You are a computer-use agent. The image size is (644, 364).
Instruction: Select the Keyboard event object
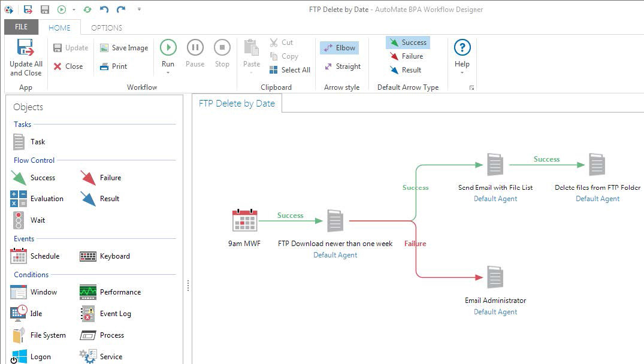(105, 256)
